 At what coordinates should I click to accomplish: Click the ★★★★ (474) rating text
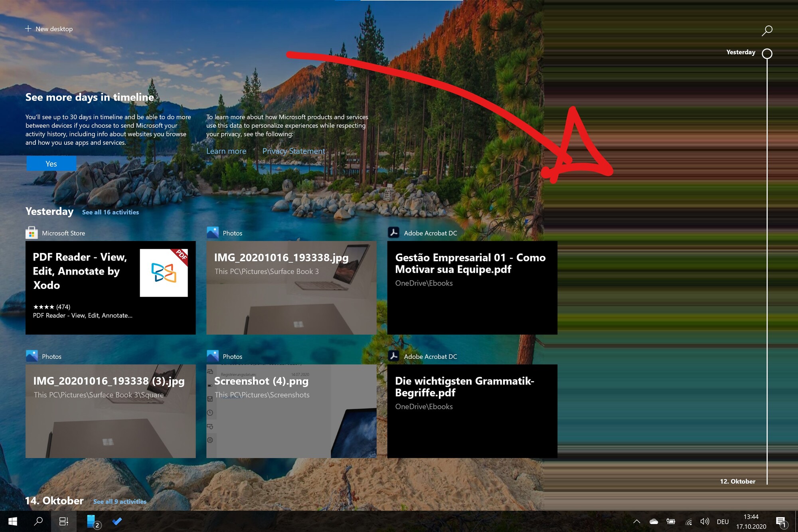click(52, 307)
